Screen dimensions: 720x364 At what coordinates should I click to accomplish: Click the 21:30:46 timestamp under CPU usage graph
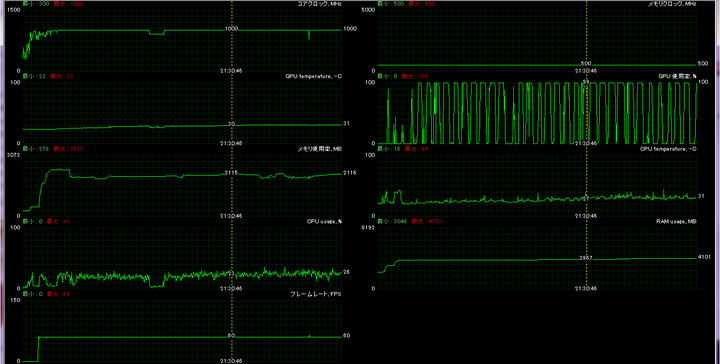[232, 288]
